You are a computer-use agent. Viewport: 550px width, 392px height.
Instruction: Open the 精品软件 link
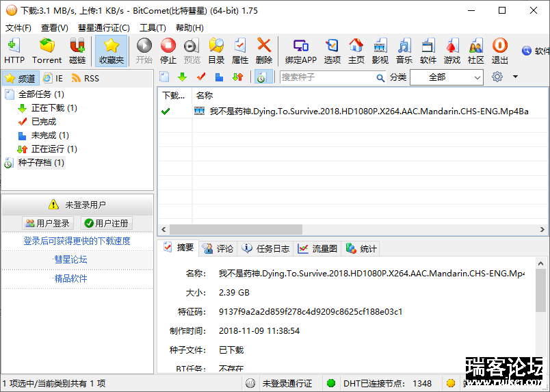point(70,278)
